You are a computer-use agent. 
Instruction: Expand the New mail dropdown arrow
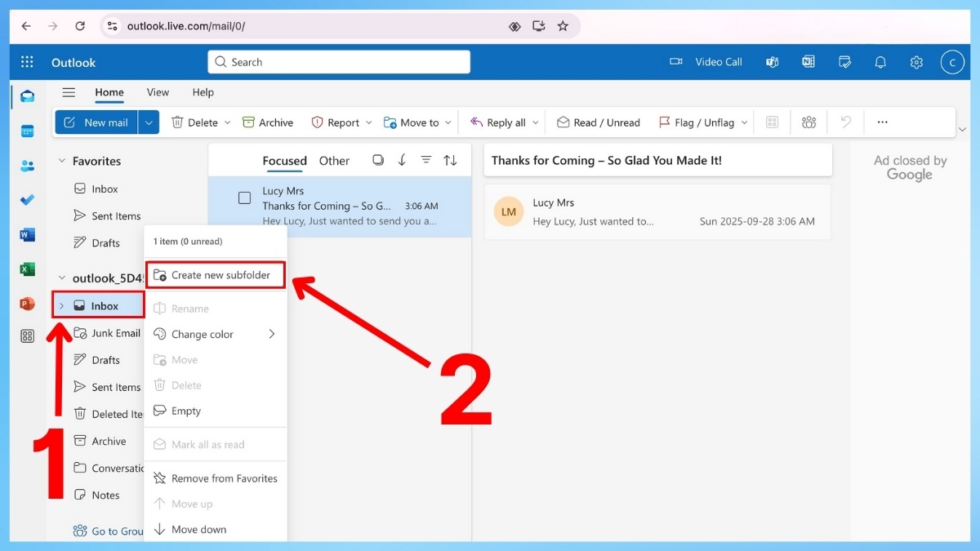(148, 122)
